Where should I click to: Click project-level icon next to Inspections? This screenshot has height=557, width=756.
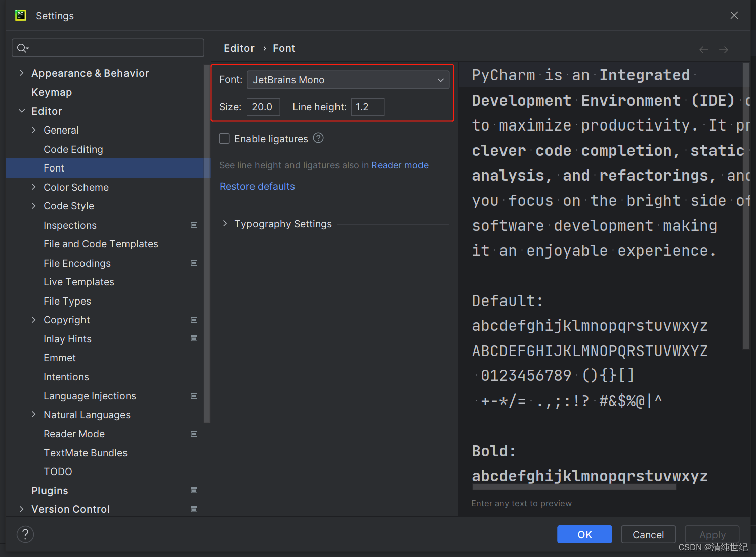[x=194, y=225]
